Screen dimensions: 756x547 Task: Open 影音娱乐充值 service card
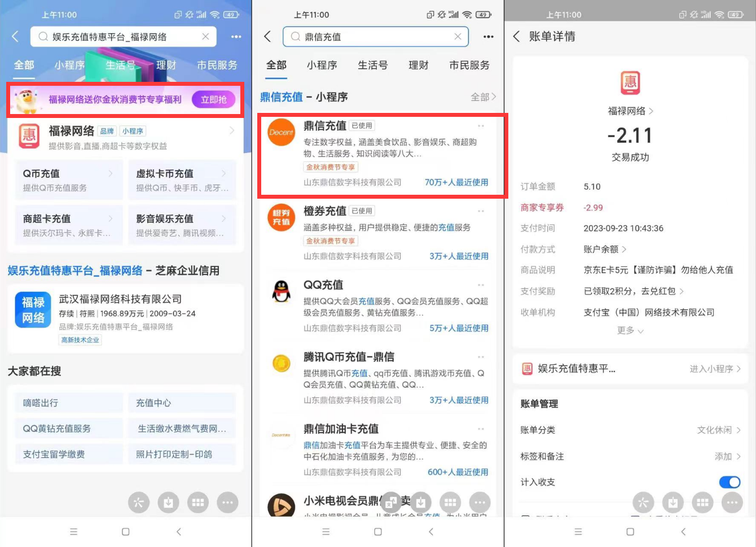click(182, 225)
